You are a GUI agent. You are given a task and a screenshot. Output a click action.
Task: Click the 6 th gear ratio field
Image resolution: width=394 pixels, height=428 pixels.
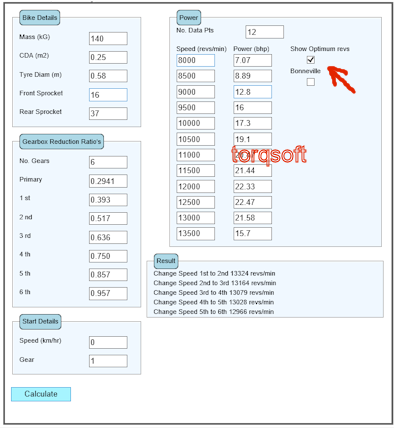click(108, 294)
